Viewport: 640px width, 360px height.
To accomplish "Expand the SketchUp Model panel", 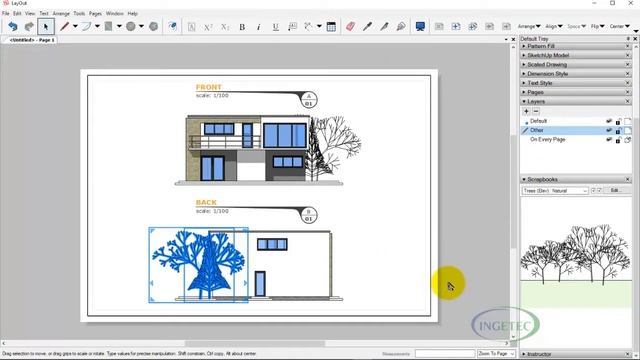I will [x=576, y=55].
